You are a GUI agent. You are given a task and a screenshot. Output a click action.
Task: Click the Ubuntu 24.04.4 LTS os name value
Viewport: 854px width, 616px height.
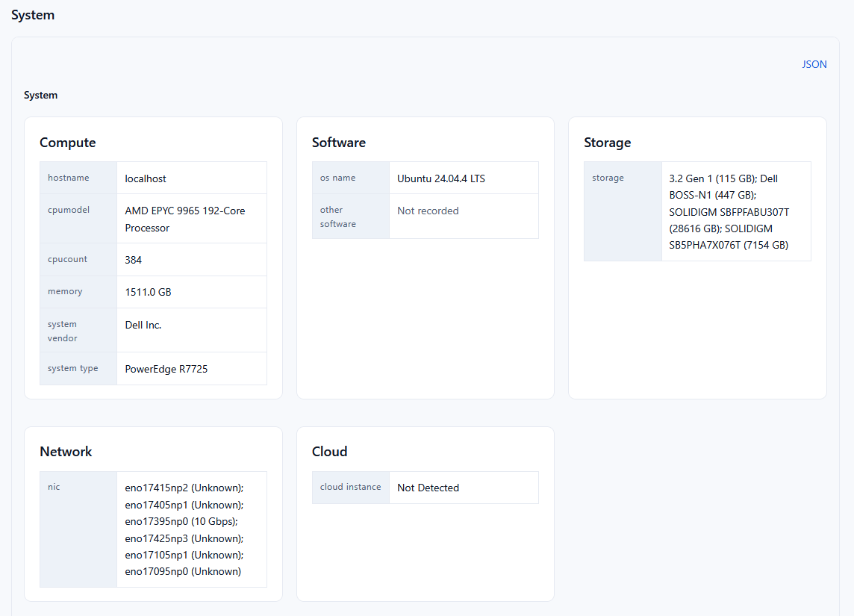pyautogui.click(x=440, y=178)
